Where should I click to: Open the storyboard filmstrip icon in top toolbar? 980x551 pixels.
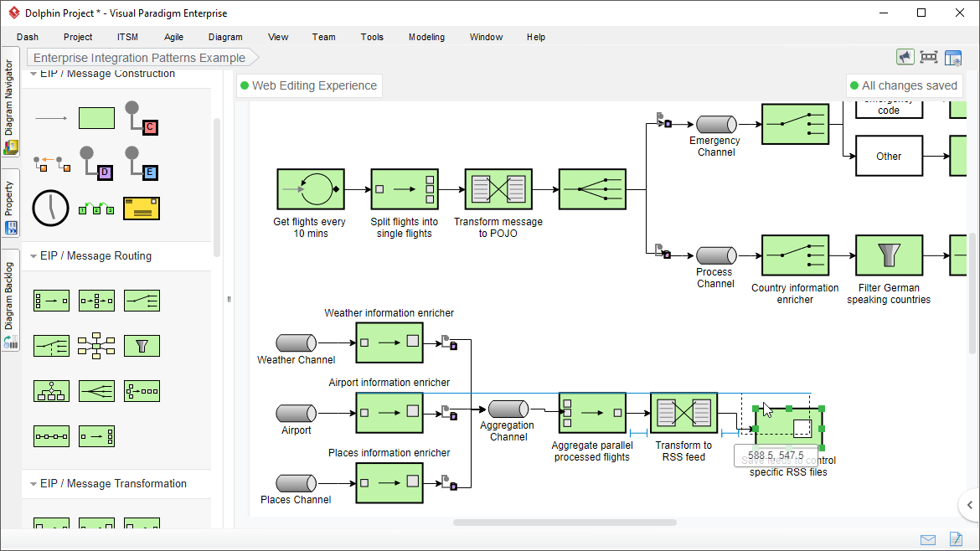tap(928, 57)
